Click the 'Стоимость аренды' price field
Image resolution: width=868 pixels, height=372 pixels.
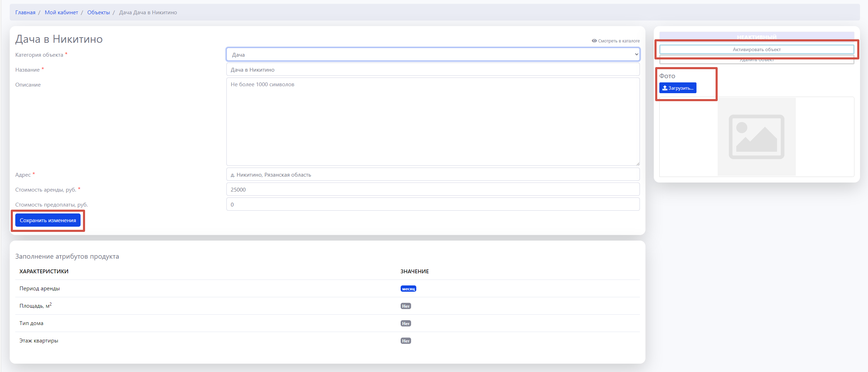point(433,189)
